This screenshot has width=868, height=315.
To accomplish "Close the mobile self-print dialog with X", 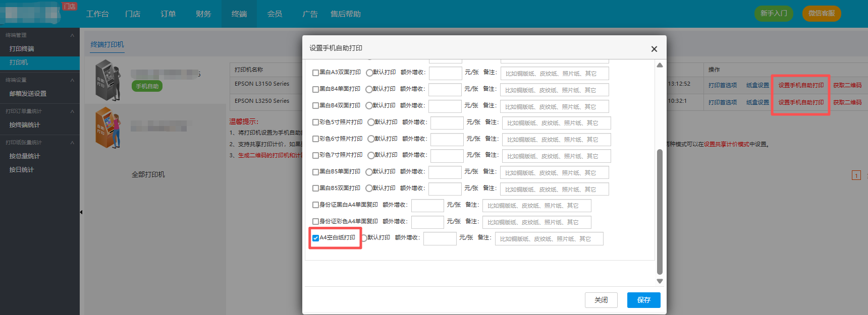I will pos(654,49).
